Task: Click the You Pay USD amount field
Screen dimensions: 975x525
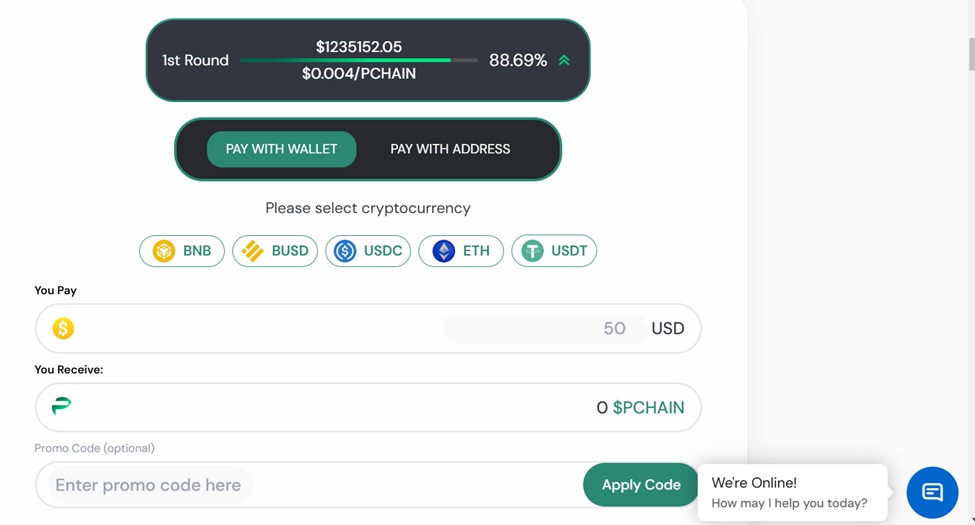Action: (x=540, y=328)
